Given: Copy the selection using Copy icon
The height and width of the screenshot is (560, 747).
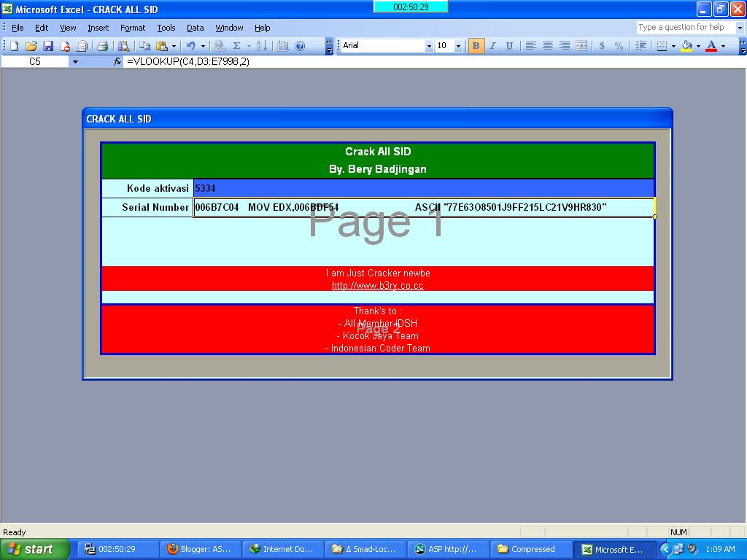Looking at the screenshot, I should (145, 46).
